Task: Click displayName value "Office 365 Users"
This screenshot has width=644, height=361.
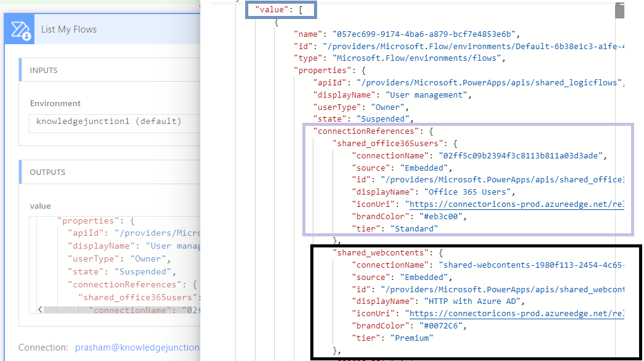Action: (x=468, y=192)
